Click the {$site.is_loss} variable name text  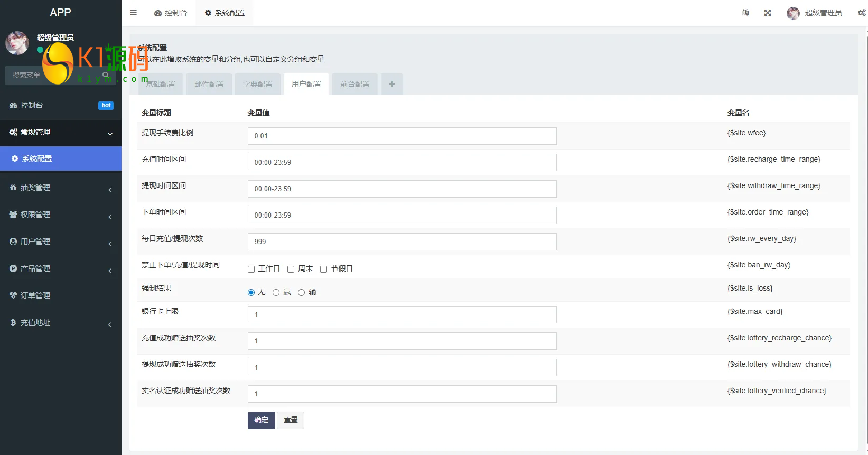click(750, 288)
